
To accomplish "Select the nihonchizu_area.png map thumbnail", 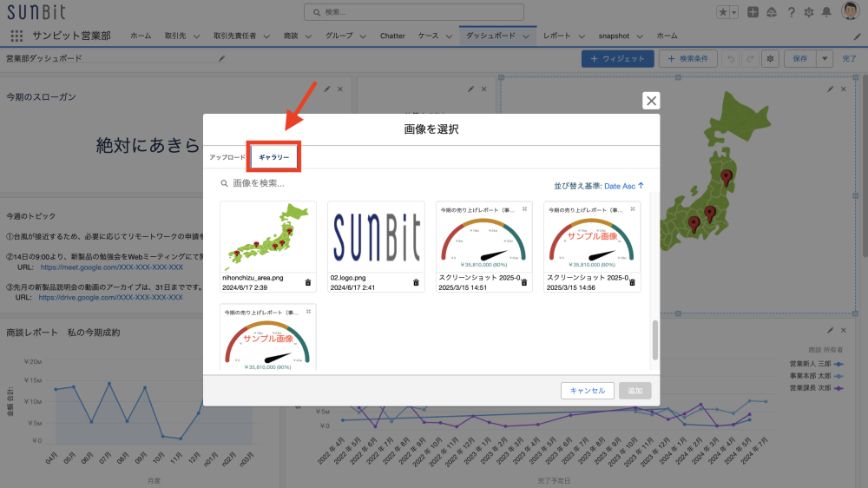I will (x=268, y=237).
